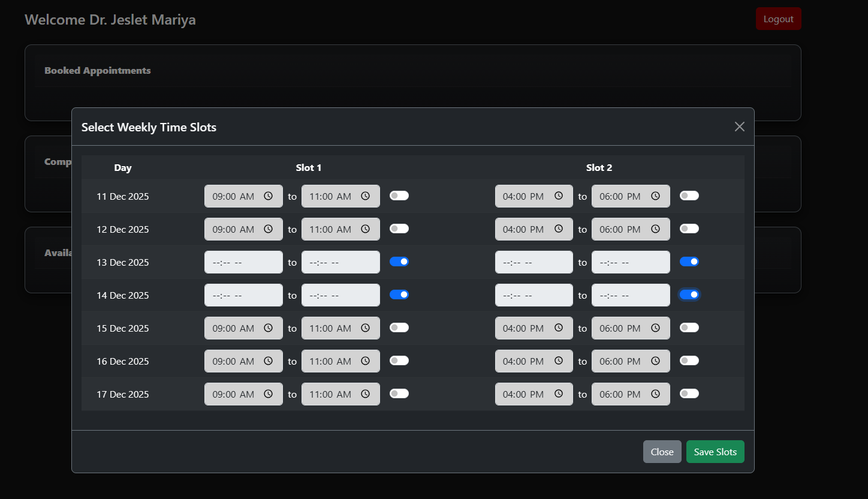Toggle the Slot 2 switch for 15 Dec 2025
The image size is (868, 499).
(689, 327)
